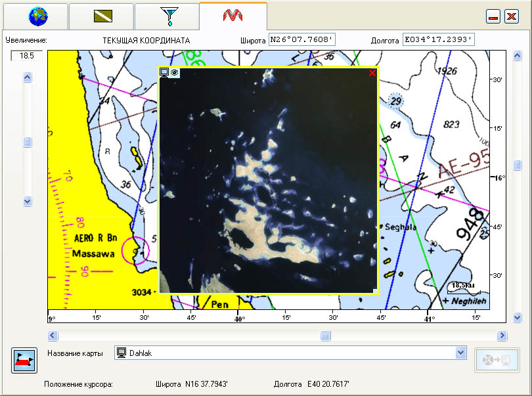Toggle the eye visibility icon on overlay
This screenshot has width=532, height=396.
coord(174,72)
